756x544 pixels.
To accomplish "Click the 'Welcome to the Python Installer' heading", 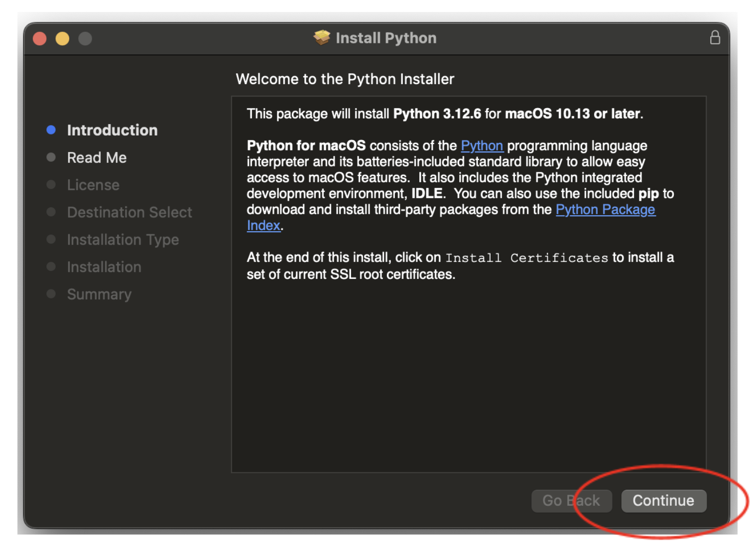I will [x=345, y=79].
